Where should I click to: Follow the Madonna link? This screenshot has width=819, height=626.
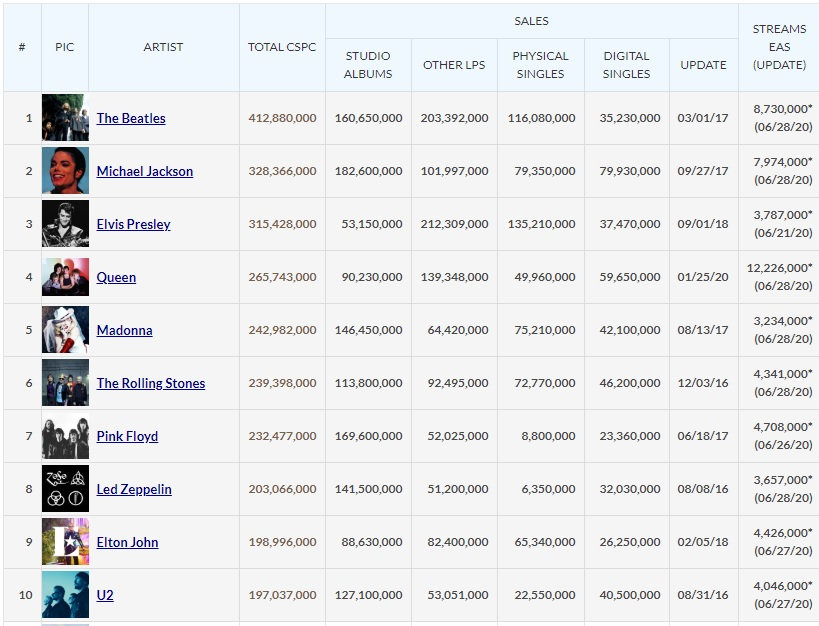pyautogui.click(x=124, y=330)
